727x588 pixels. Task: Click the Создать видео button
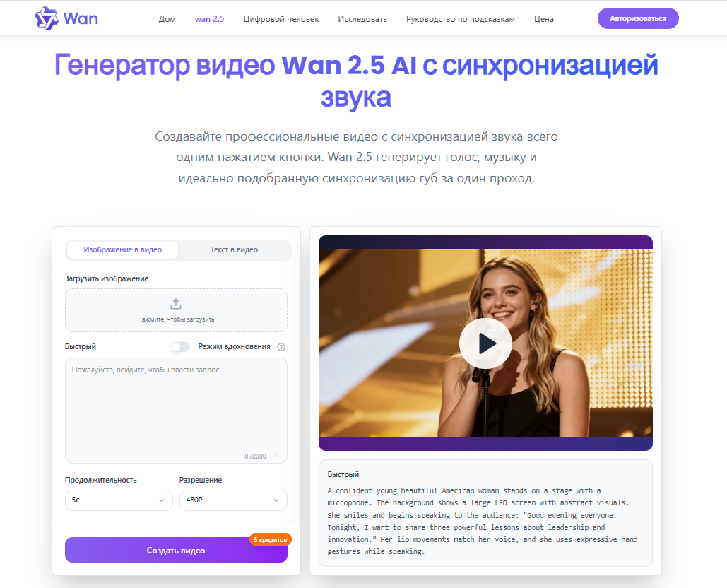(x=176, y=550)
